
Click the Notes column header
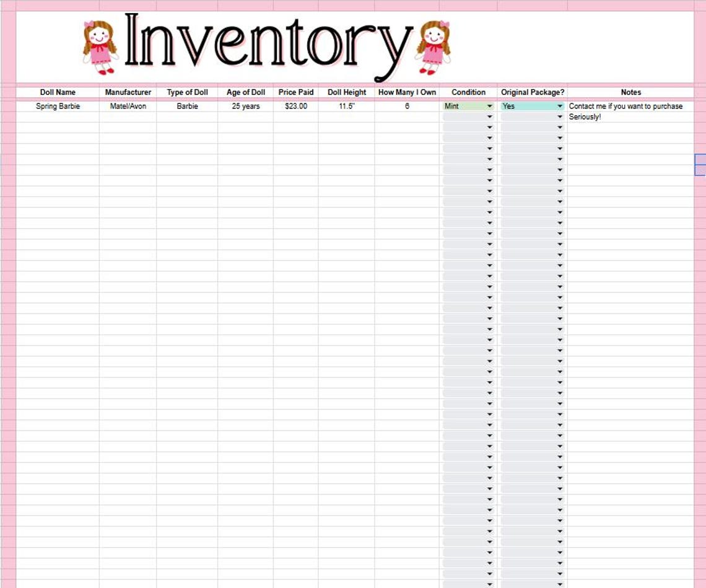point(631,92)
